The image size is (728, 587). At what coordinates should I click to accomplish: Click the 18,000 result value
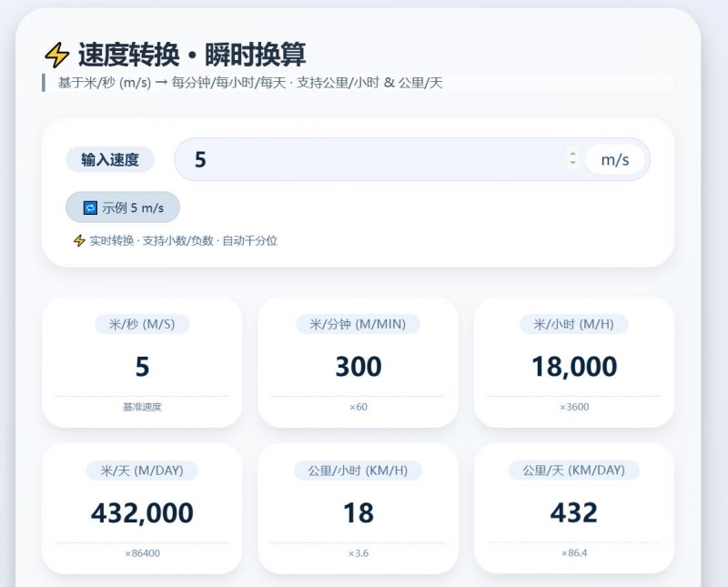click(x=574, y=366)
